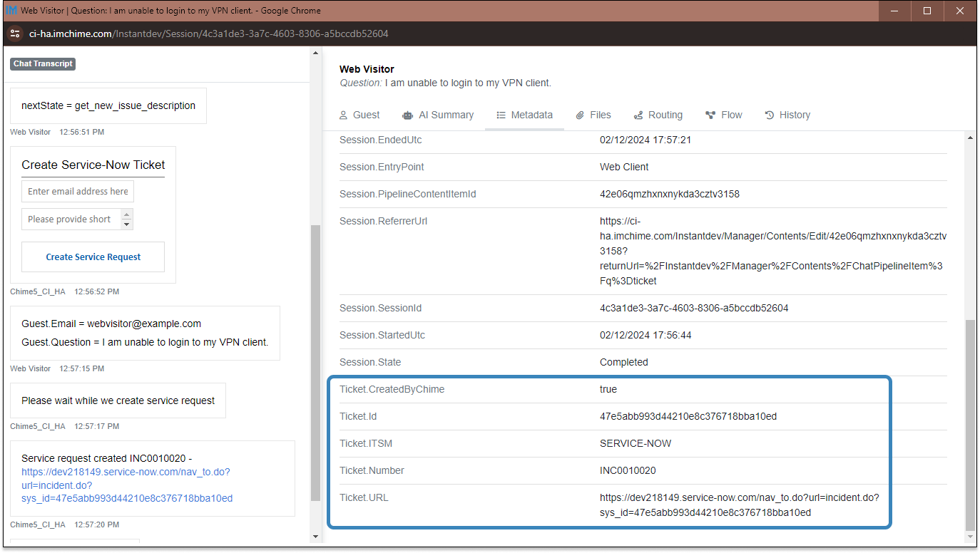Viewport: 980px width, 553px height.
Task: Click the Chat Transcript label
Action: click(x=43, y=63)
